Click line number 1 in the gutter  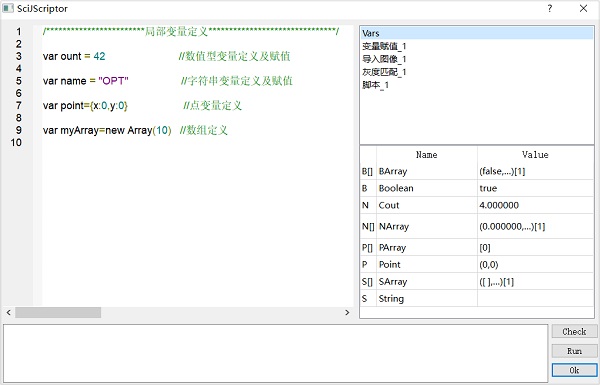coord(18,31)
